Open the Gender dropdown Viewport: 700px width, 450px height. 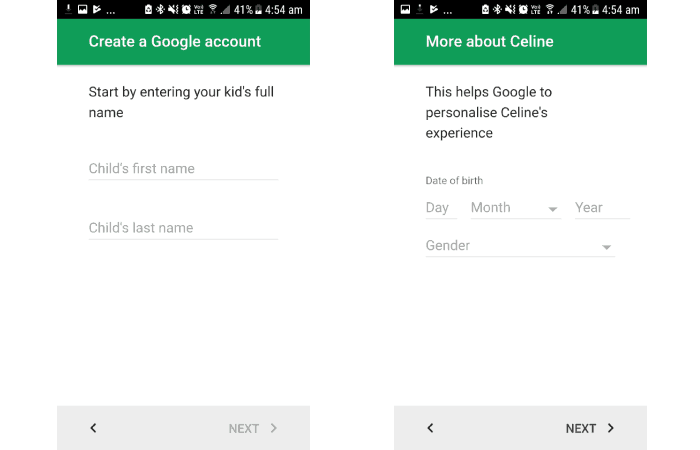(520, 246)
